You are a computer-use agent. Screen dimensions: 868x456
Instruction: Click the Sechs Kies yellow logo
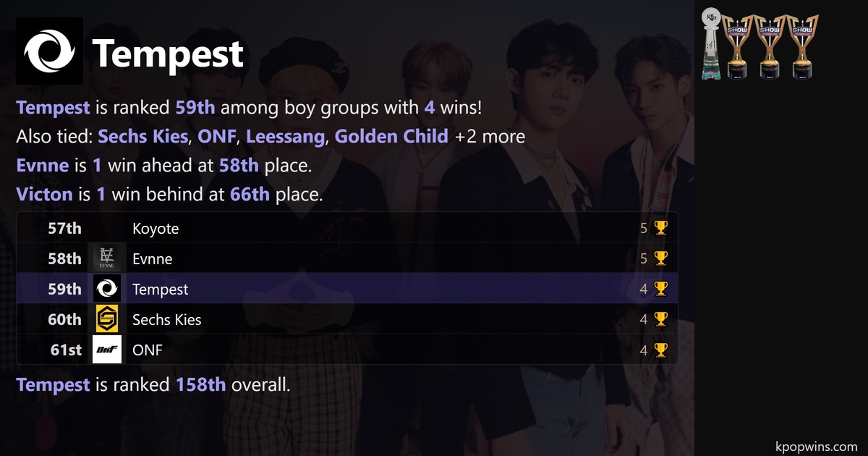pos(107,319)
